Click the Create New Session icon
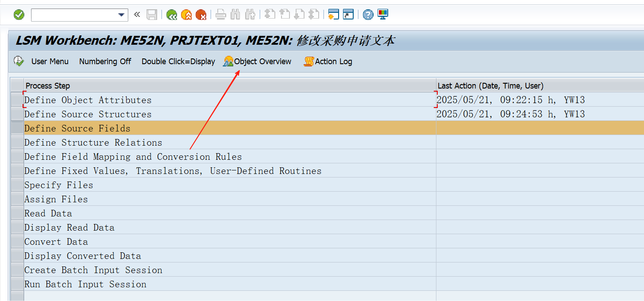The height and width of the screenshot is (301, 644). point(333,15)
